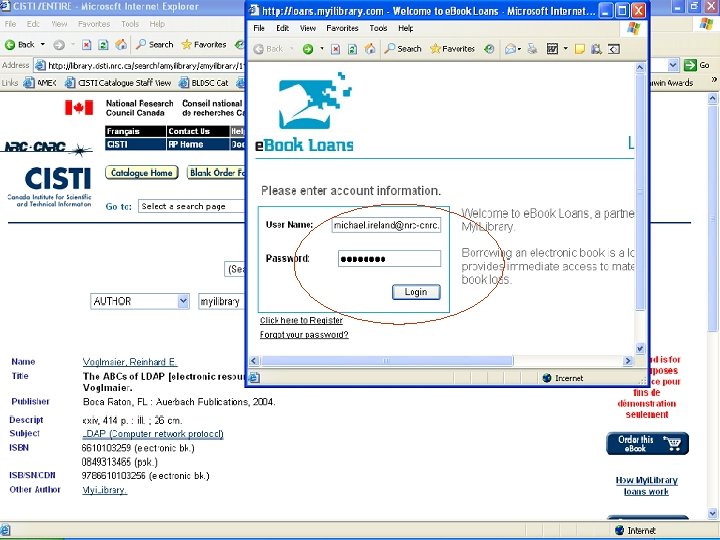
Task: Open CISTI Catalogue Staff View link shortcut
Action: pyautogui.click(x=118, y=83)
